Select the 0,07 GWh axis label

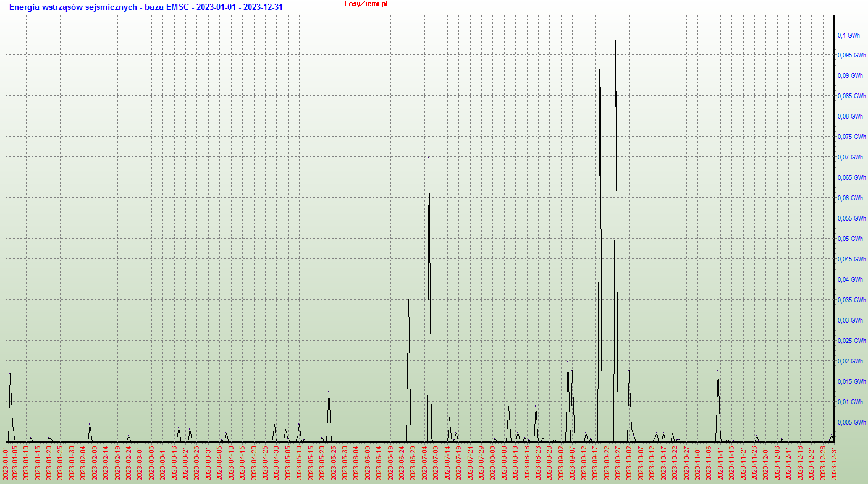pyautogui.click(x=850, y=158)
